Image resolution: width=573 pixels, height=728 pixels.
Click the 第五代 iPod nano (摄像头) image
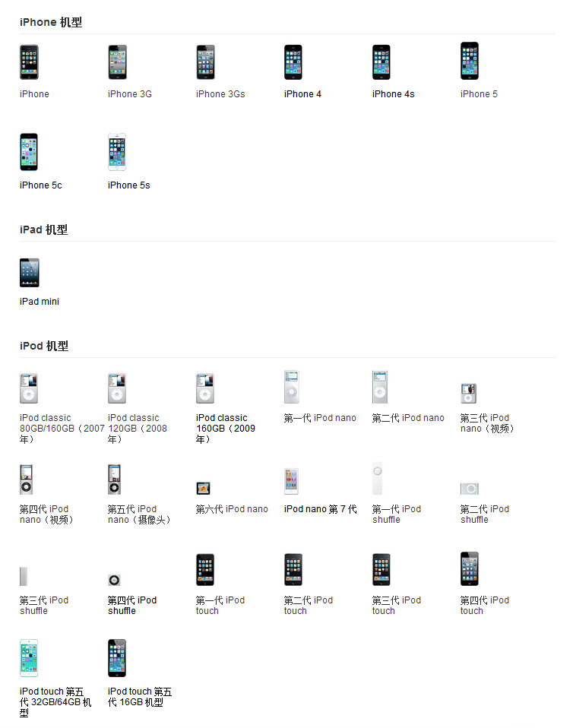pos(114,480)
